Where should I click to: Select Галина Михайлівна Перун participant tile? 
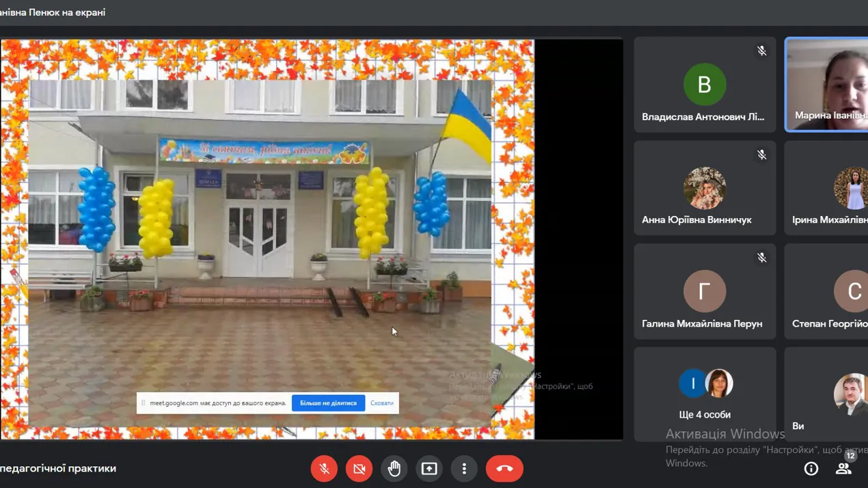point(705,291)
